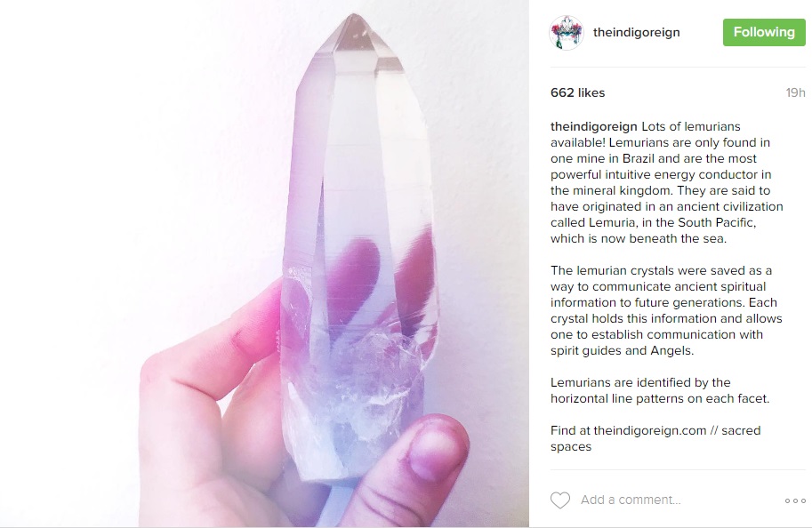View the 662 likes list
The height and width of the screenshot is (528, 812).
(577, 92)
